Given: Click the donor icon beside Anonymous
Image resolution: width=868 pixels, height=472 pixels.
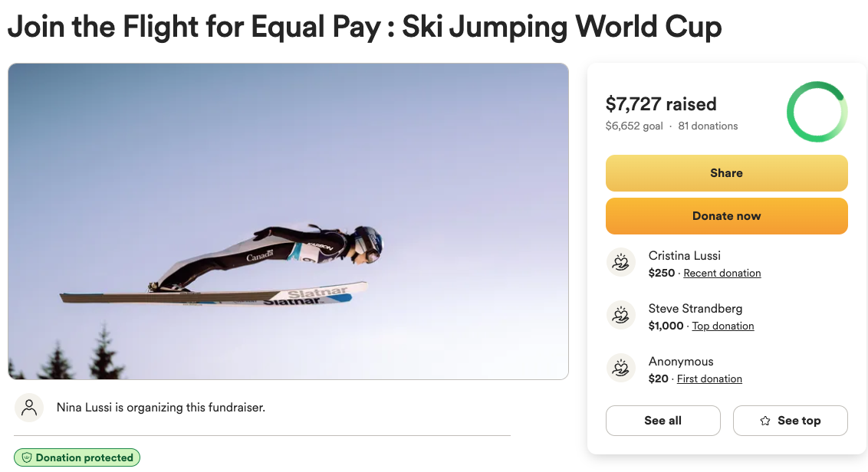Looking at the screenshot, I should (x=621, y=369).
